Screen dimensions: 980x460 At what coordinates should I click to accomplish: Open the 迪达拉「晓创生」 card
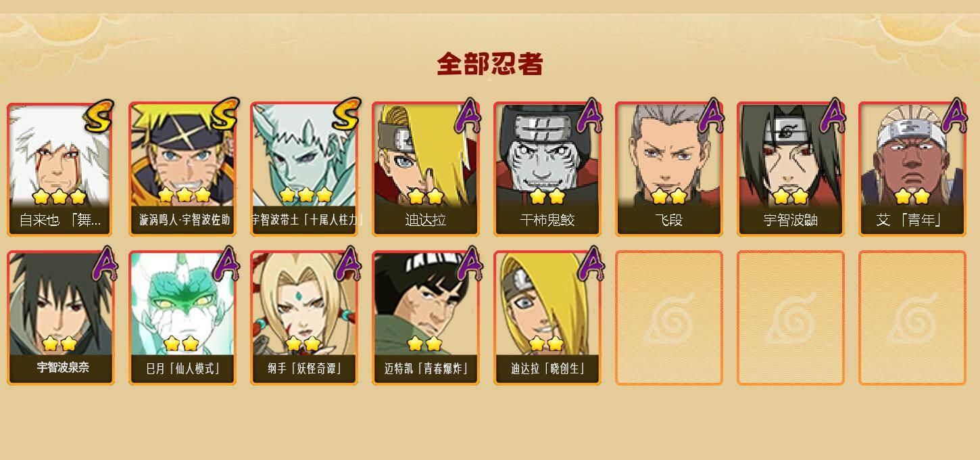click(x=547, y=318)
